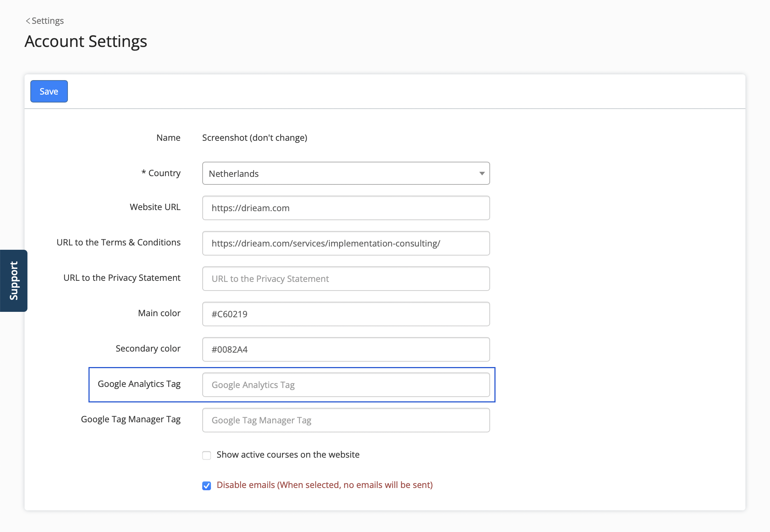Open the Support side tab
This screenshot has width=770, height=532.
[x=14, y=280]
